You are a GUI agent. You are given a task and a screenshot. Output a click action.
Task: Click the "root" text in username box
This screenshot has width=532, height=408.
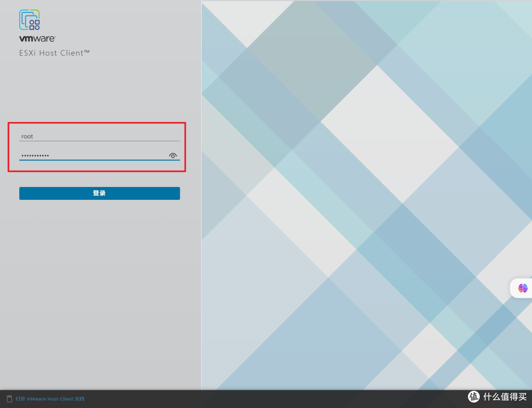tap(27, 136)
